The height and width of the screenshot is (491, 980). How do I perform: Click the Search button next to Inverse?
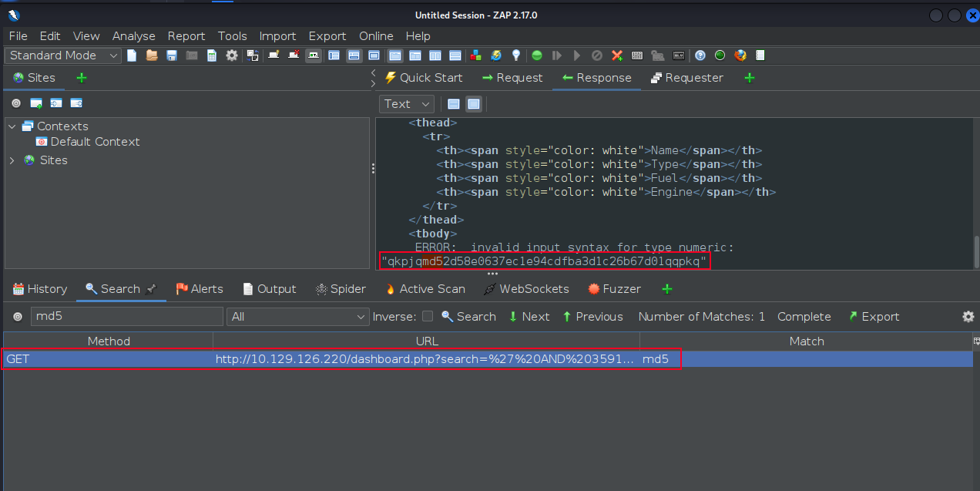(468, 317)
